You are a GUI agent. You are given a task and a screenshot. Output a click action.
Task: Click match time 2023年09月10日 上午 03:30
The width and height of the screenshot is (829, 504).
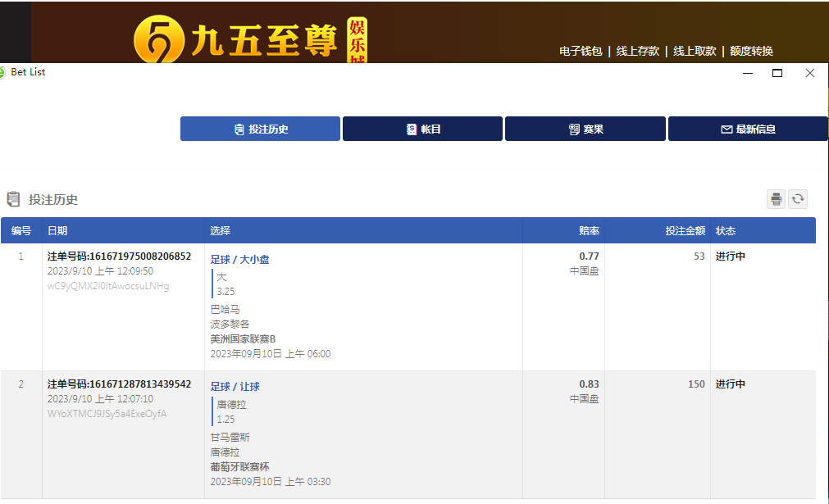270,482
